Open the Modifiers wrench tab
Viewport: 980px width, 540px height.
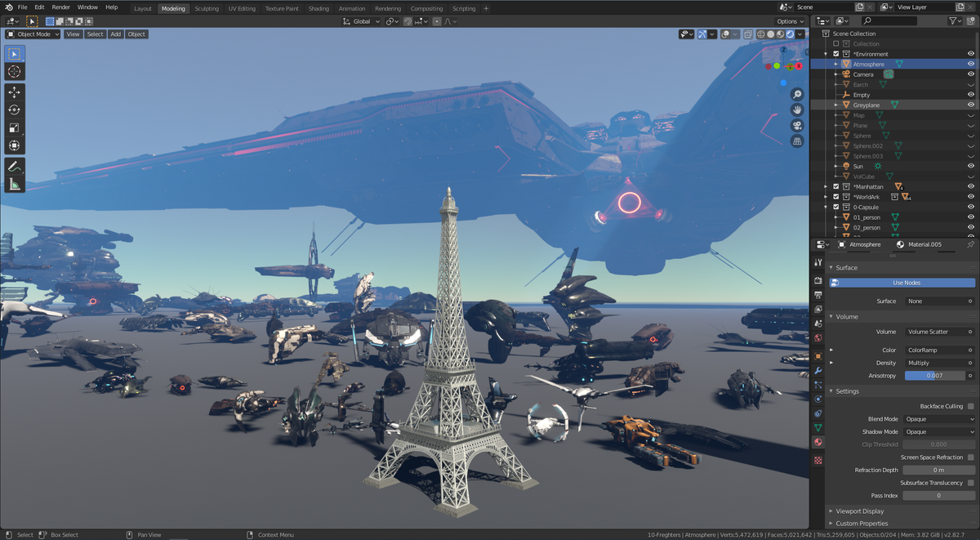818,371
